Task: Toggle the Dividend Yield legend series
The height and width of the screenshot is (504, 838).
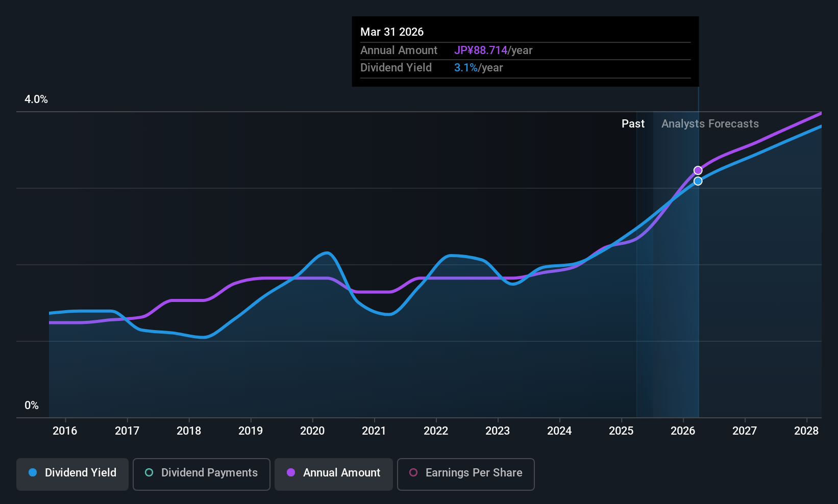Action: point(72,474)
